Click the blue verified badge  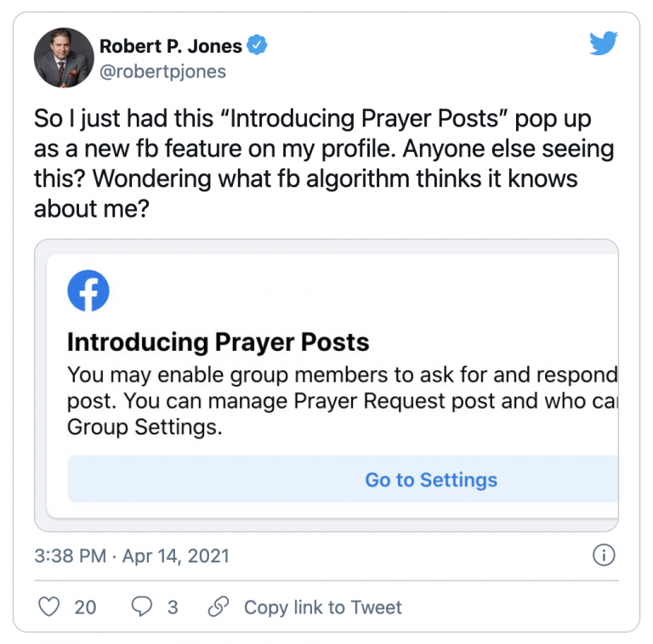point(257,45)
